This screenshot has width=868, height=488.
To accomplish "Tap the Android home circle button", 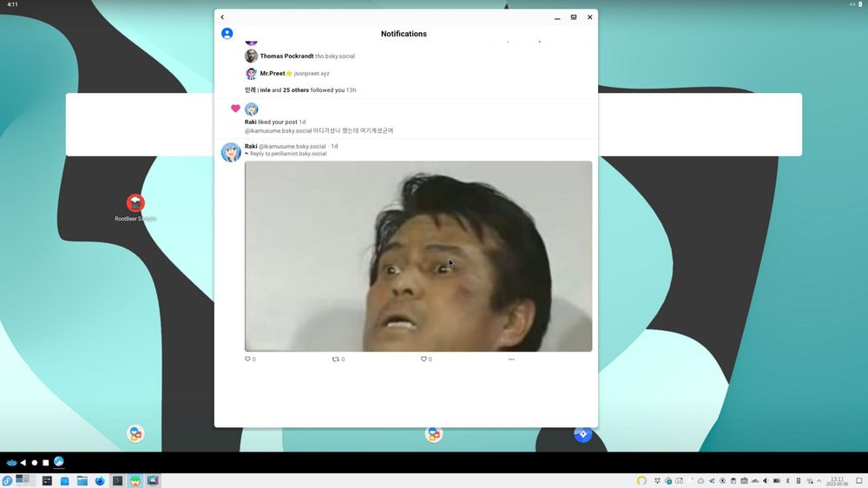I will point(35,463).
